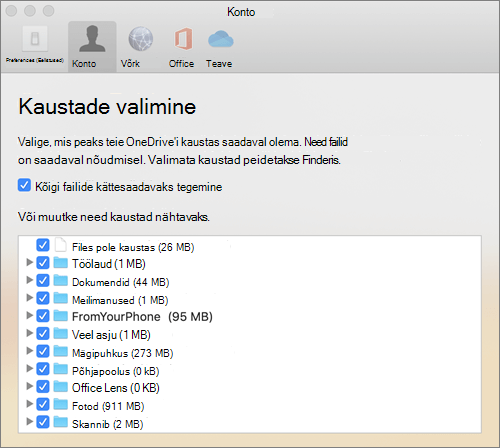Click the Mägipuhkus folder icon
Viewport: 500px width, 448px height.
61,351
